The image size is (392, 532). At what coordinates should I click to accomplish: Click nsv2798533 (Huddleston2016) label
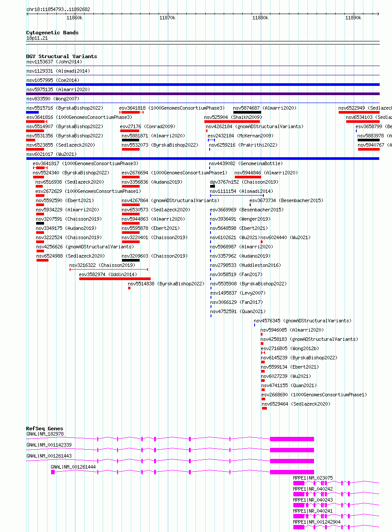[x=245, y=265]
